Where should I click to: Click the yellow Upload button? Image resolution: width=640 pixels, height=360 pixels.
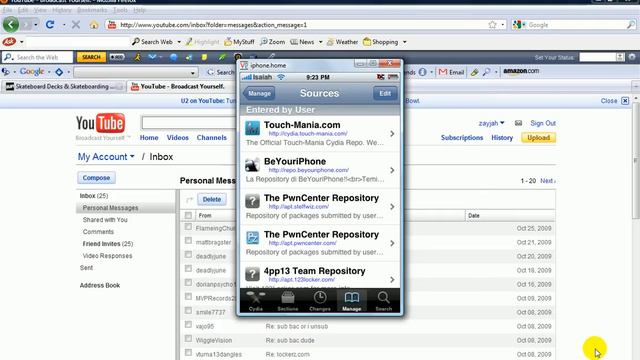pos(538,138)
